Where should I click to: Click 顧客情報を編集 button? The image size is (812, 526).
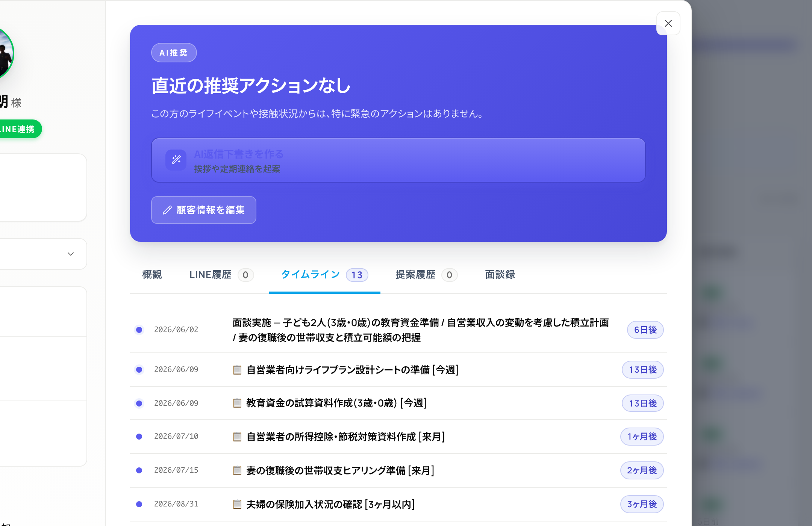pyautogui.click(x=203, y=210)
